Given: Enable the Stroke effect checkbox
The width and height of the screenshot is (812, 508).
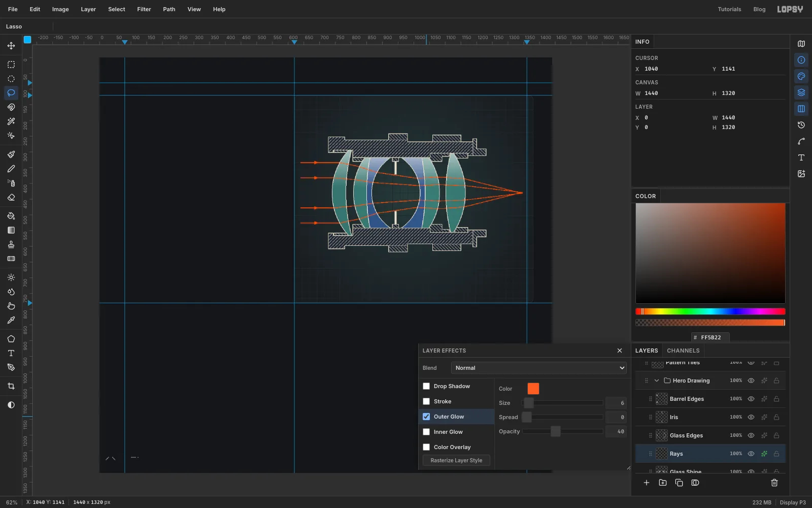Looking at the screenshot, I should [426, 401].
